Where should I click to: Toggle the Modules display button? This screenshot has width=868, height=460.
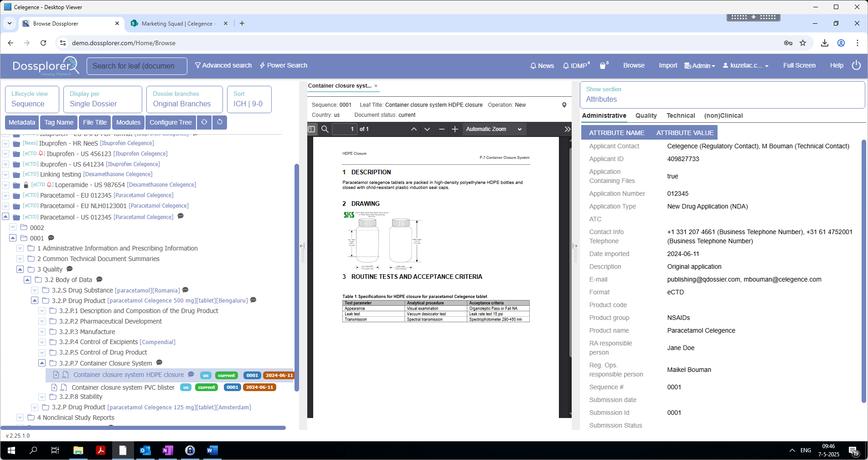128,122
